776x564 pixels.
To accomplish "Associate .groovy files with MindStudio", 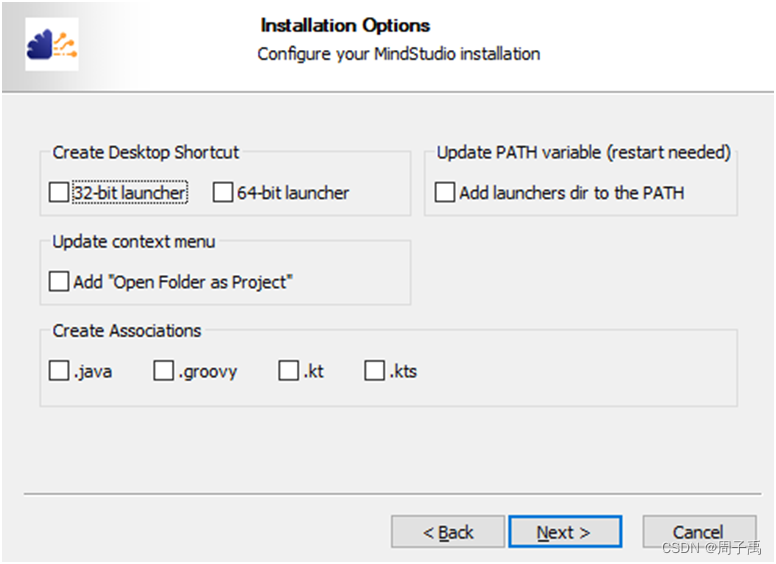I will tap(163, 370).
